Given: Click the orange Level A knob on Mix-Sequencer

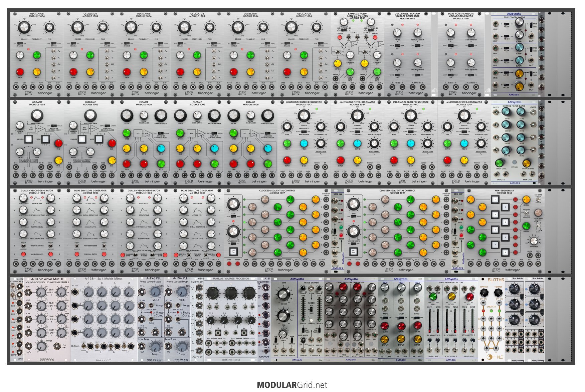Looking at the screenshot, I should coord(526,200).
